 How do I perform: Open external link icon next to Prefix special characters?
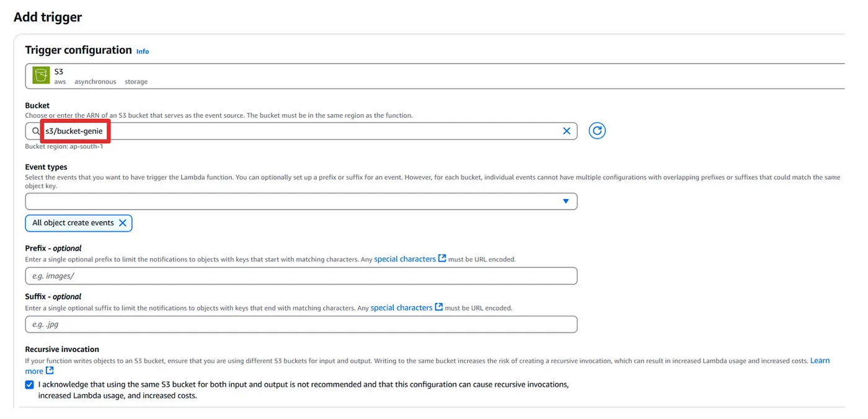coord(442,258)
